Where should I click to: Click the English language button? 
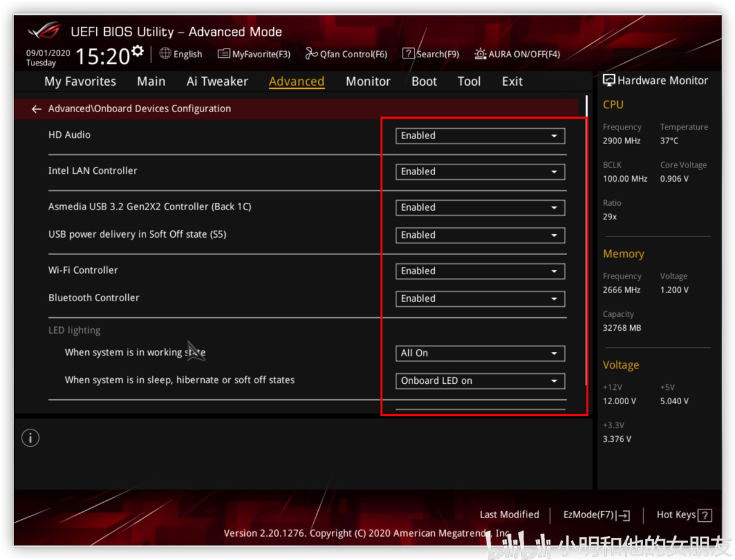[181, 54]
